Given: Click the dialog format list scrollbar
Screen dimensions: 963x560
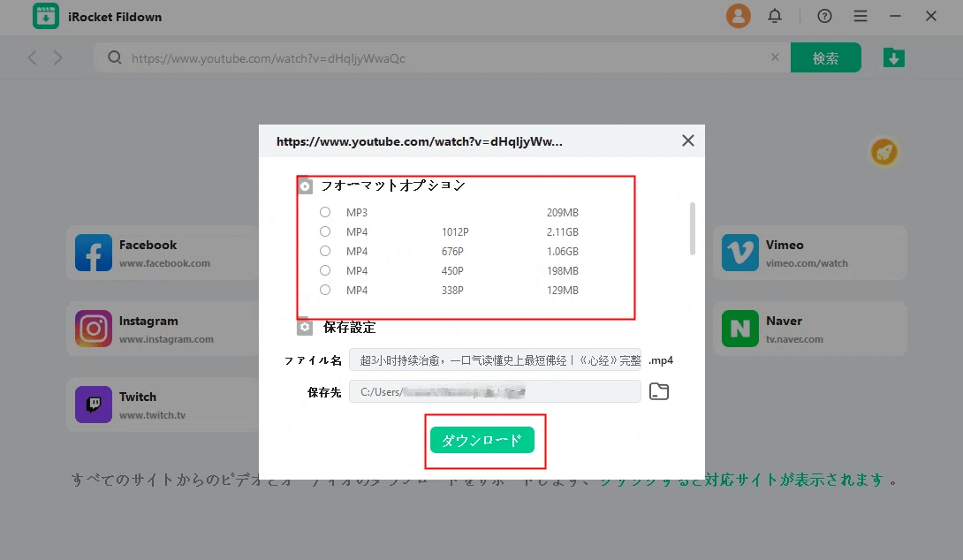Looking at the screenshot, I should (692, 229).
